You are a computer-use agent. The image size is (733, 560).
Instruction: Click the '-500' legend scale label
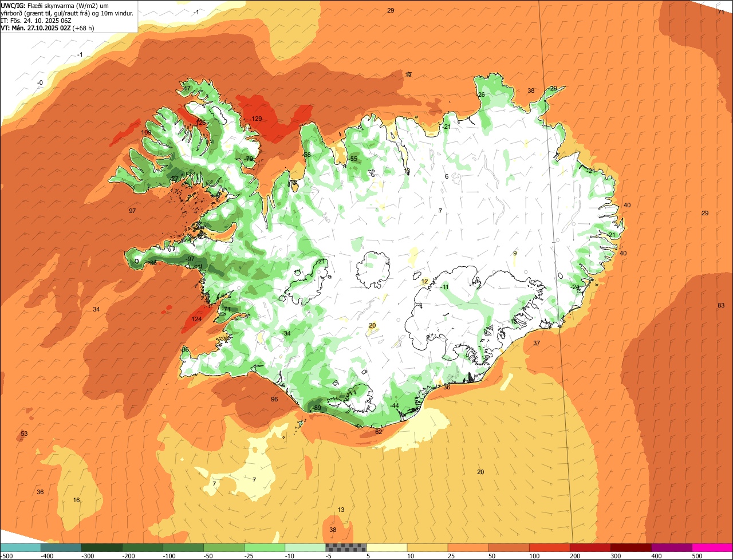[x=7, y=555]
